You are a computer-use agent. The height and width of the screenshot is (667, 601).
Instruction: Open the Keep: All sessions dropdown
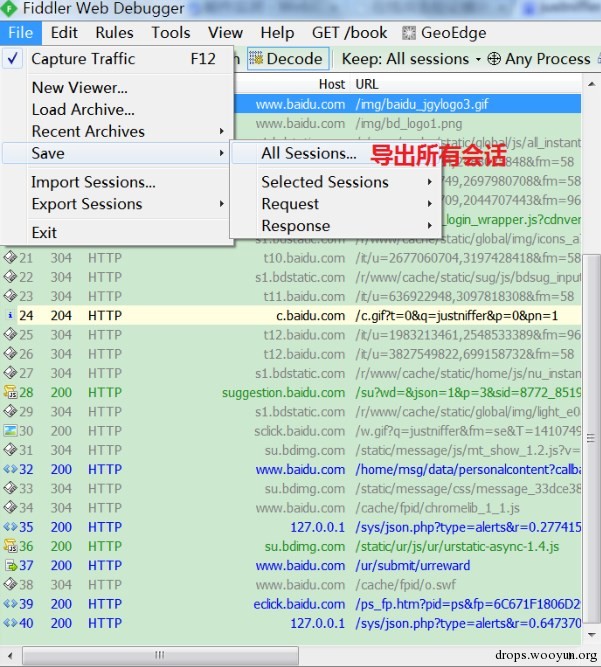tap(411, 59)
